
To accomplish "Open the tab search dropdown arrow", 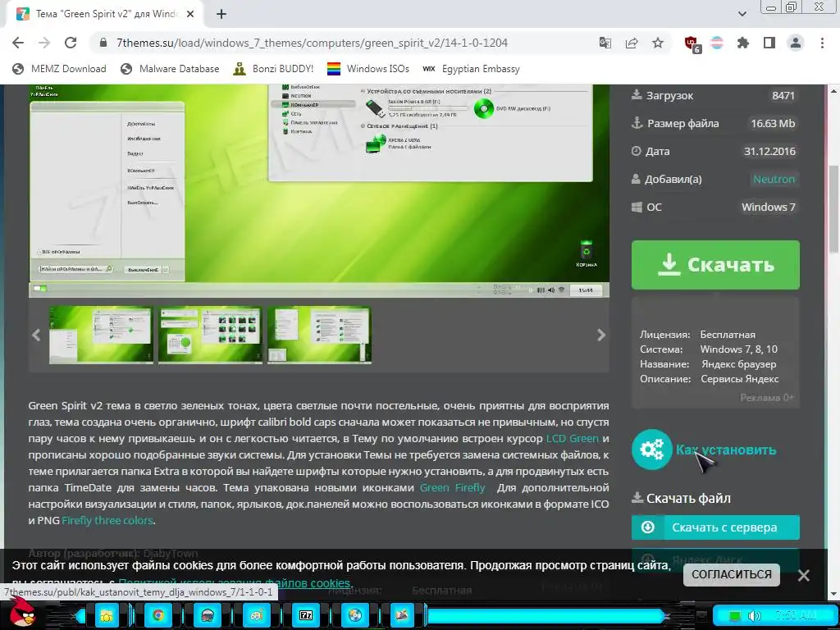I will [742, 14].
